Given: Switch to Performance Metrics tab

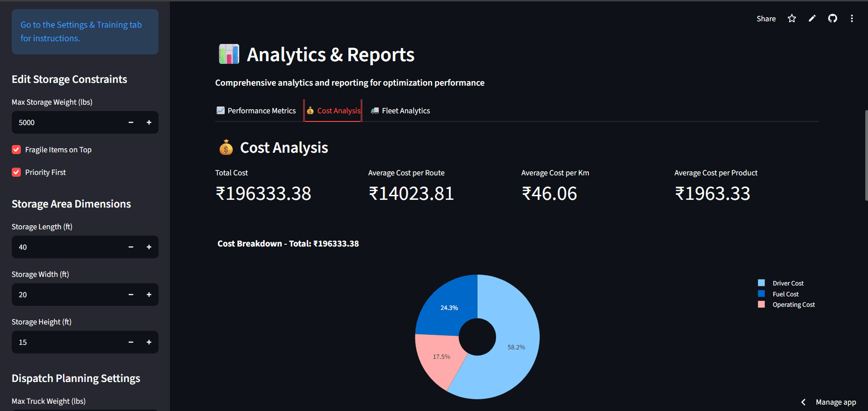Looking at the screenshot, I should [x=256, y=111].
